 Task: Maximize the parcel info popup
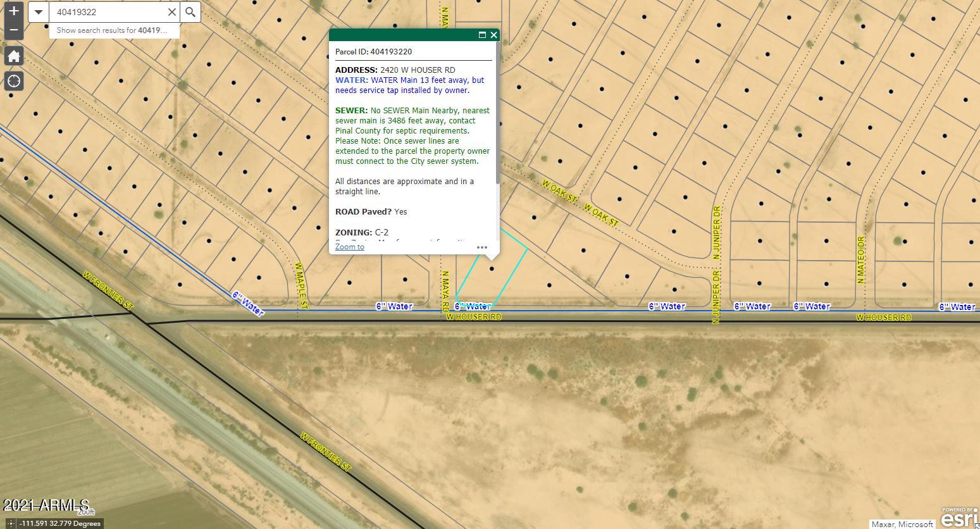tap(482, 35)
